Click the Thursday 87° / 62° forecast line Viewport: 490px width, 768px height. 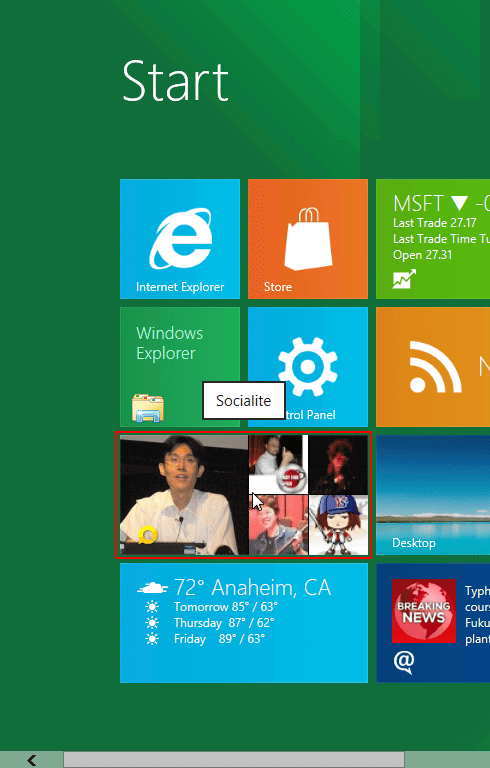(x=224, y=623)
